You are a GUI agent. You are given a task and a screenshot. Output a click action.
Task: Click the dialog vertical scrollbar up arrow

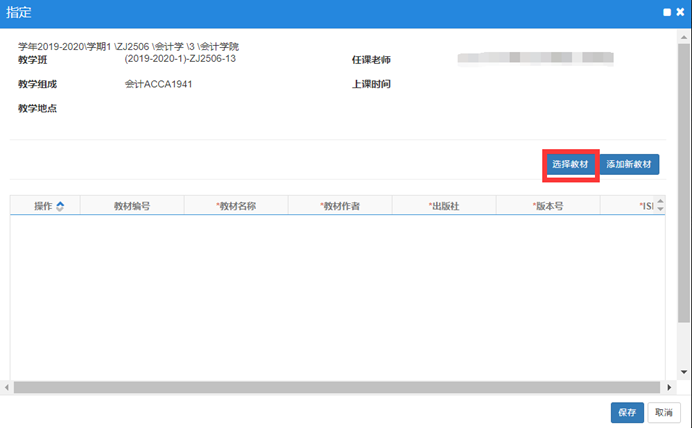[686, 36]
